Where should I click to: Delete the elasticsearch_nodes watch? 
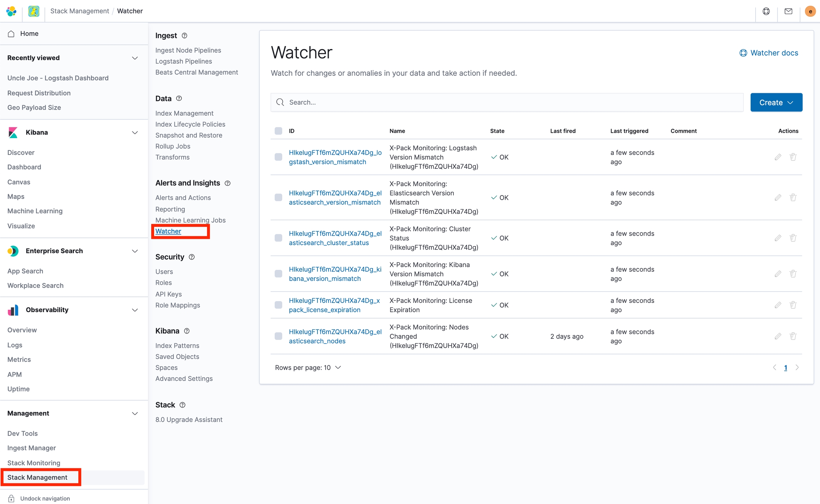click(793, 336)
